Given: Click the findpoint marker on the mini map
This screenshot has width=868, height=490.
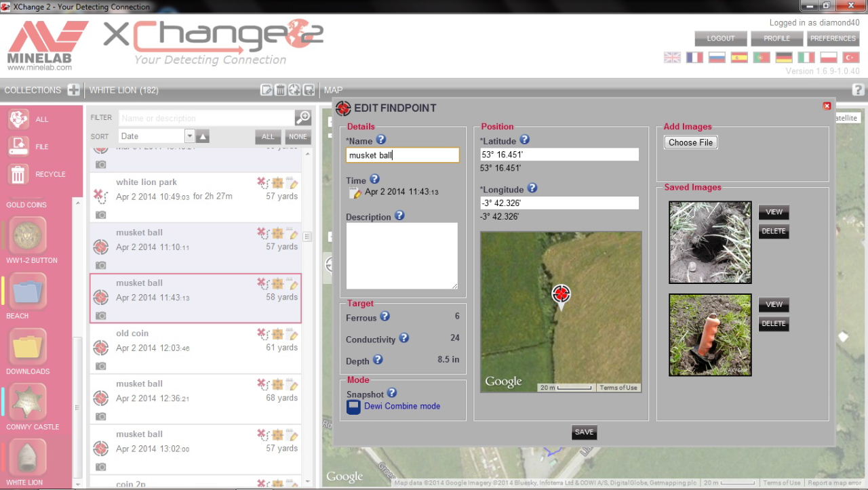Looking at the screenshot, I should [x=561, y=294].
